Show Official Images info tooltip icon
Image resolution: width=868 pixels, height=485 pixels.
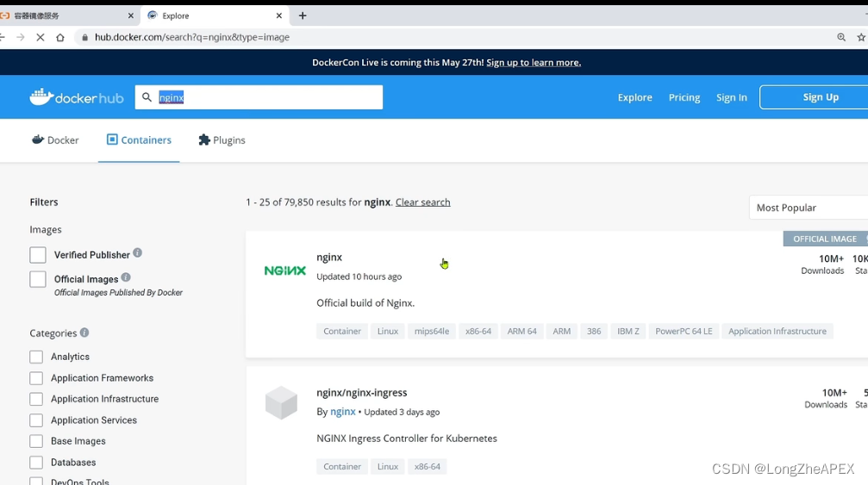(x=126, y=277)
